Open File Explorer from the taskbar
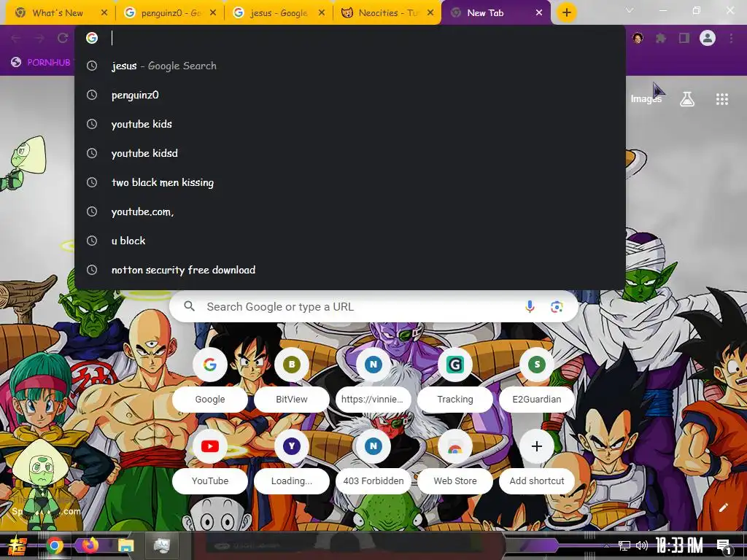Viewport: 747px width, 560px height. [x=125, y=545]
